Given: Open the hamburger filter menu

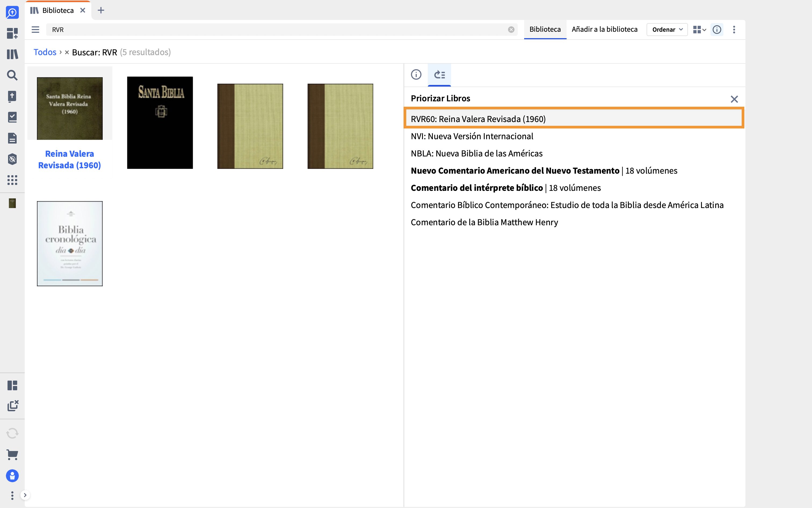Looking at the screenshot, I should tap(35, 30).
